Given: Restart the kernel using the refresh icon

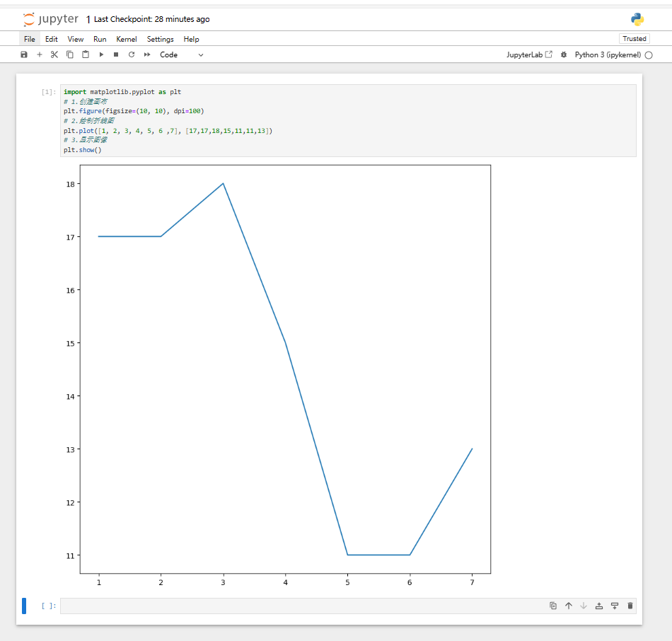Looking at the screenshot, I should pos(131,54).
